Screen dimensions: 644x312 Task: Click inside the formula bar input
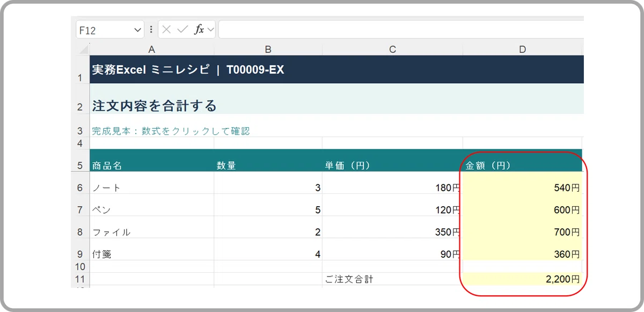[x=401, y=30]
